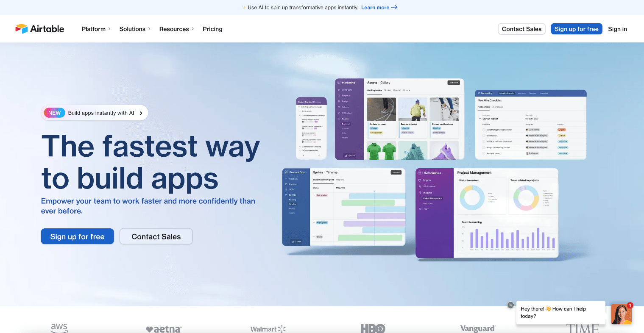Viewport: 644px width, 333px height.
Task: Click the current-date marker line on the Sprints timeline
Action: tap(374, 217)
